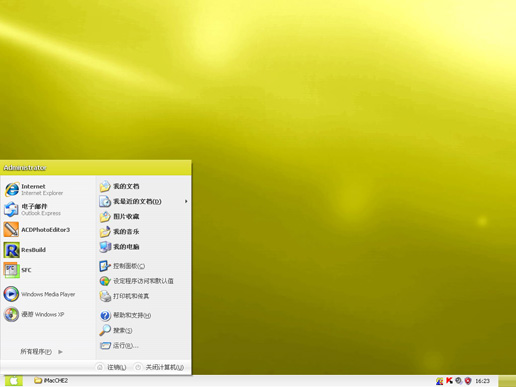Click the red shield tray icon

click(x=468, y=380)
